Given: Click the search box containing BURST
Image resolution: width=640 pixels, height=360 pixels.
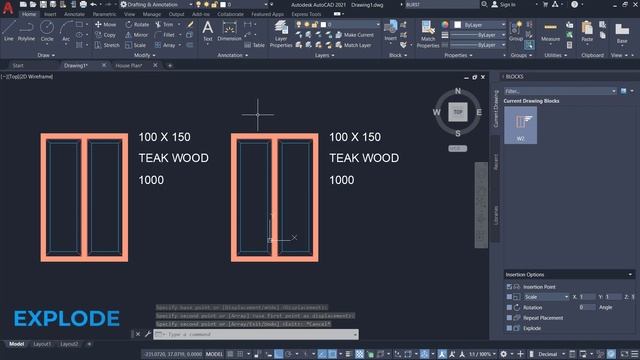Looking at the screenshot, I should click(442, 4).
